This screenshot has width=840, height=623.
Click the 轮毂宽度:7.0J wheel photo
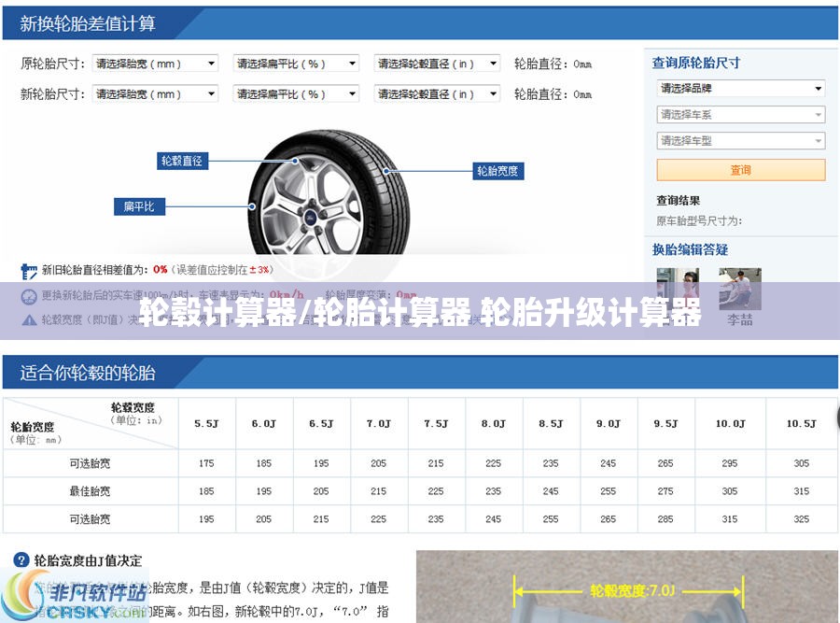pyautogui.click(x=627, y=587)
